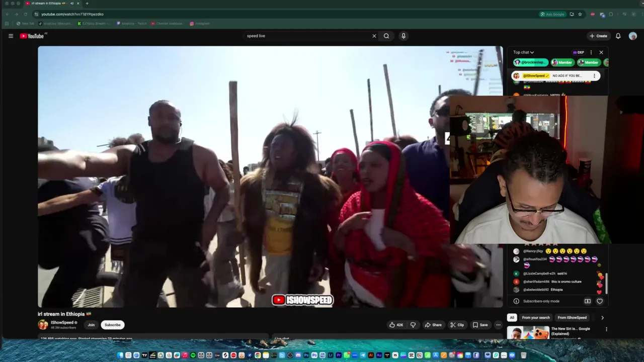Mute the tab via its speaker icon
Screen dimensions: 644x362
coord(72,4)
